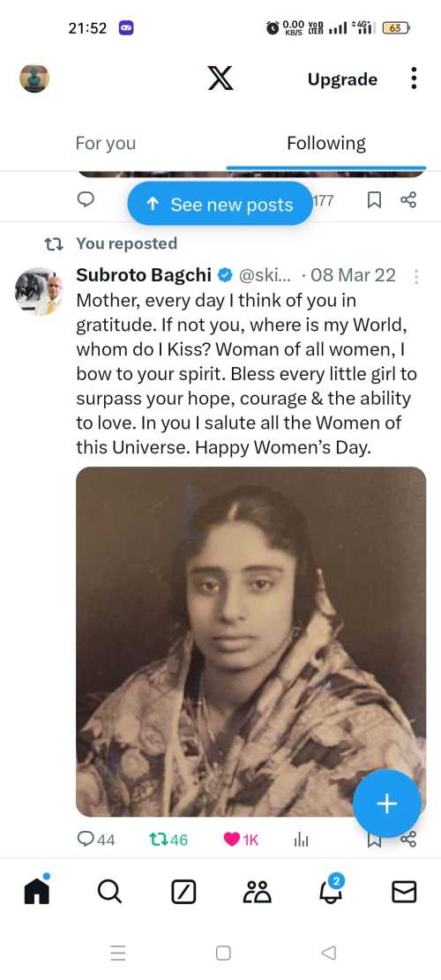Undo repost showing 46 reposts
Image resolution: width=441 pixels, height=980 pixels.
(168, 840)
